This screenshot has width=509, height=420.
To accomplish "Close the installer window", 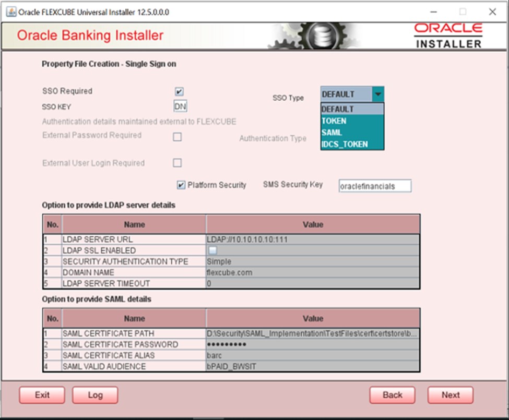I will point(492,11).
